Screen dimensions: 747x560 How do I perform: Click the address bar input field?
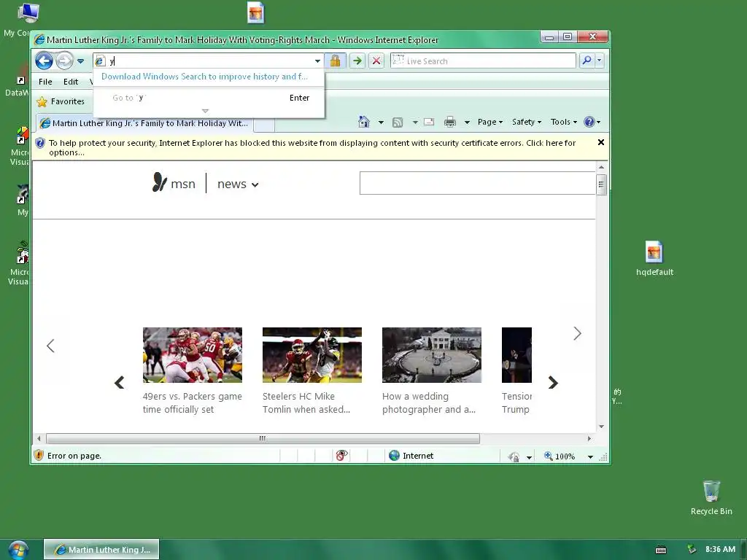[205, 61]
